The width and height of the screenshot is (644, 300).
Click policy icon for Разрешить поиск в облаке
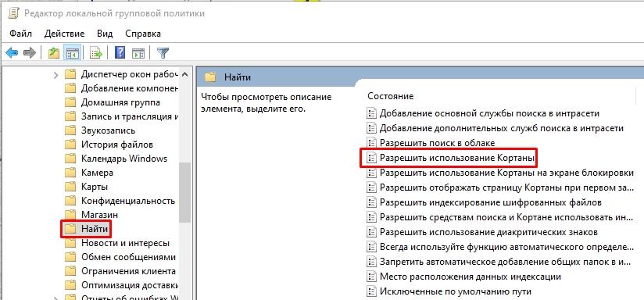pyautogui.click(x=371, y=143)
